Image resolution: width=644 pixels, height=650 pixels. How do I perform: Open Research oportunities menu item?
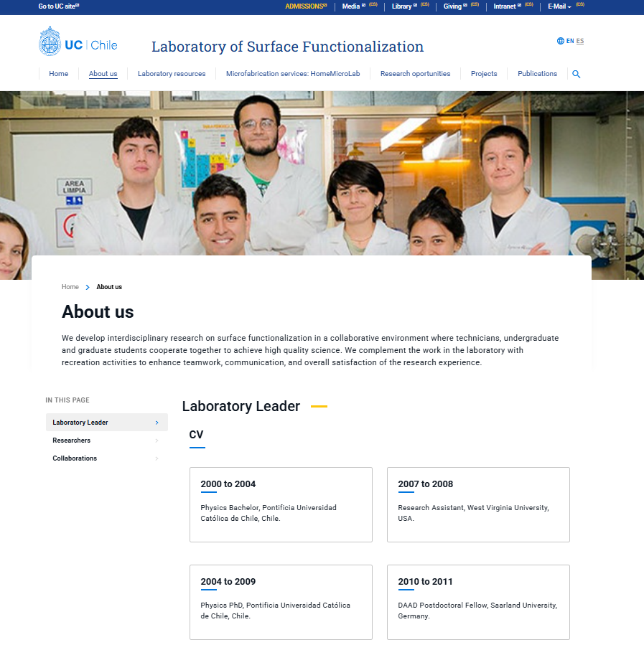tap(416, 74)
